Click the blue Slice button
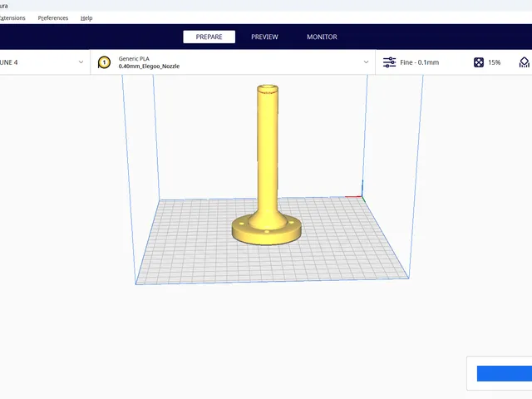The height and width of the screenshot is (399, 532). (505, 373)
